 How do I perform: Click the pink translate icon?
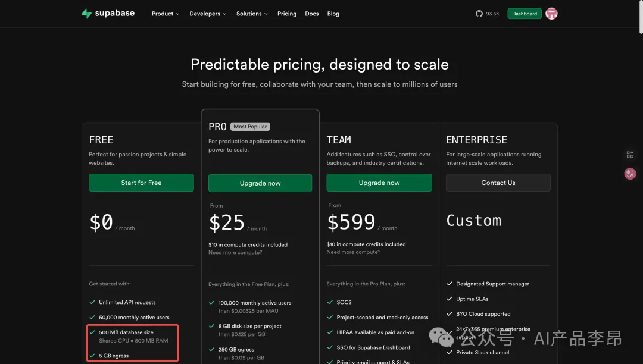[630, 174]
